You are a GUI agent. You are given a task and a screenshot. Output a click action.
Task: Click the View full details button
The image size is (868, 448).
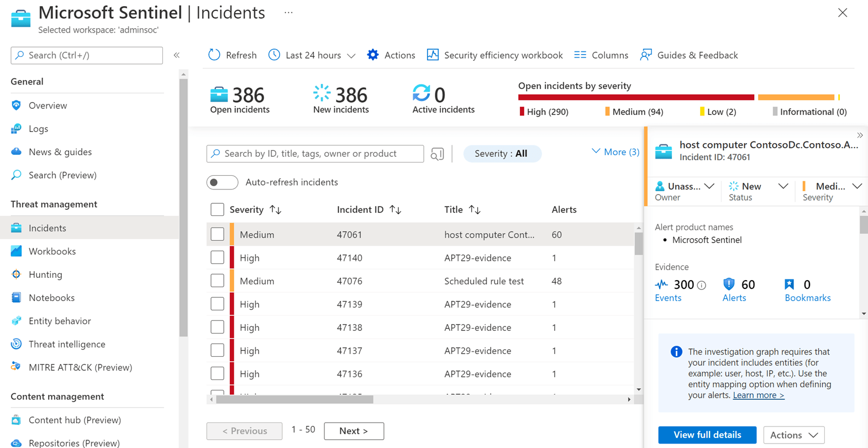pyautogui.click(x=707, y=435)
